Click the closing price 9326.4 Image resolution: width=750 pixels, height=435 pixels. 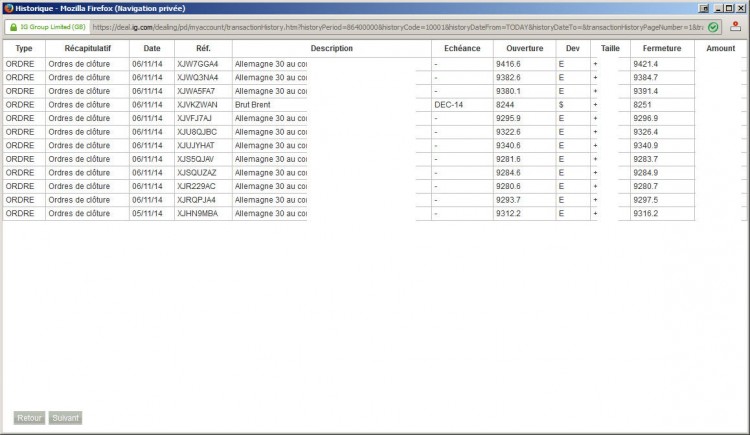646,132
